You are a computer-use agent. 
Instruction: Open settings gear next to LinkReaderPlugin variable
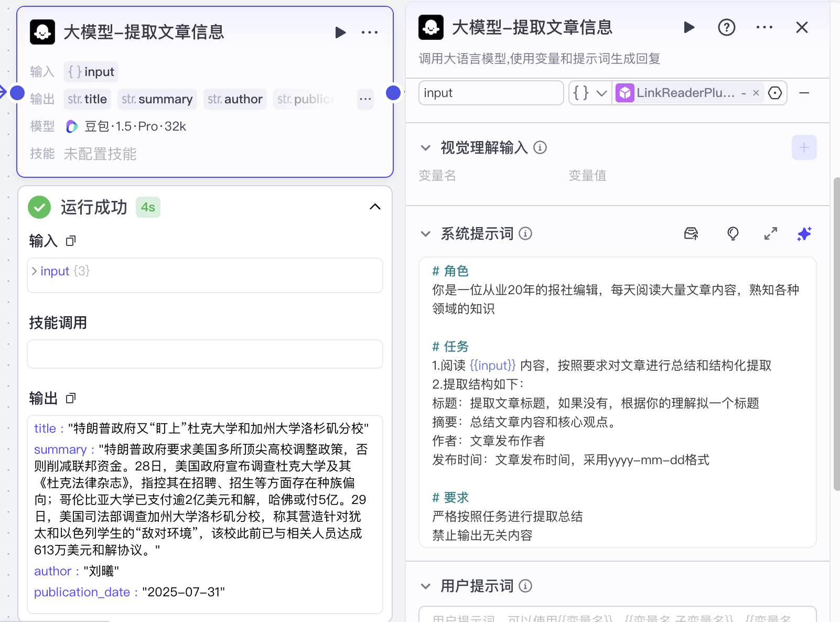click(775, 93)
